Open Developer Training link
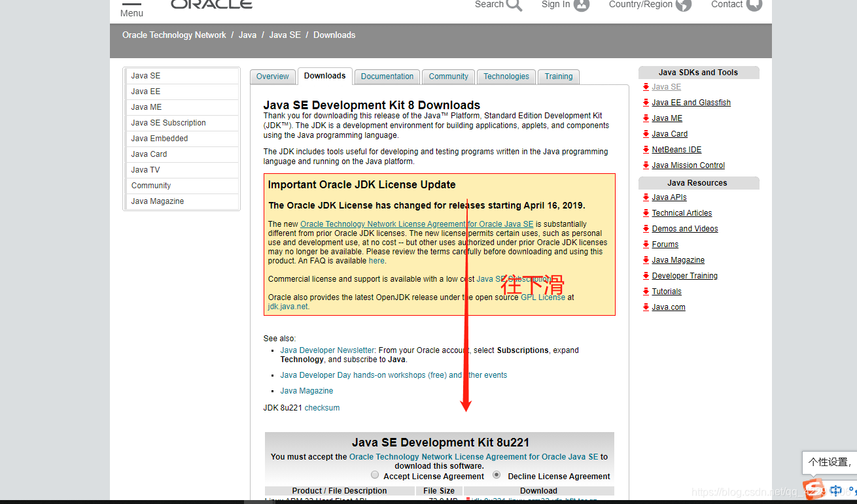The height and width of the screenshot is (504, 857). click(684, 276)
